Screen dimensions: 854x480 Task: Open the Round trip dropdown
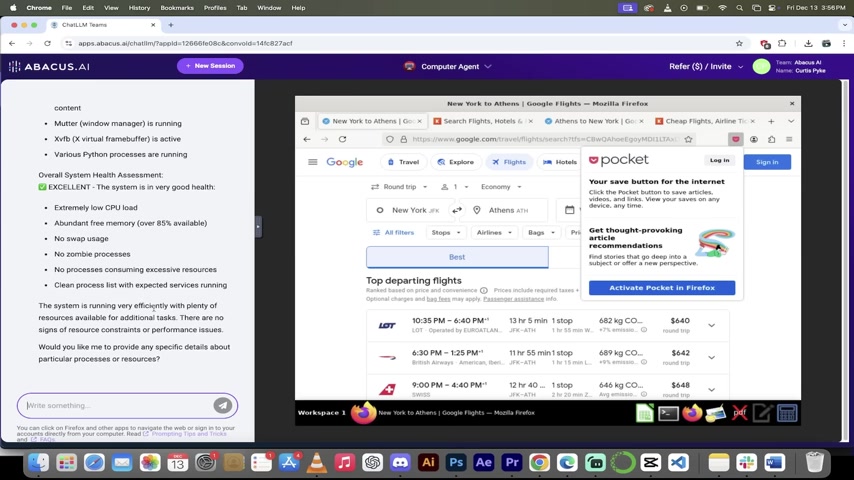pos(399,187)
